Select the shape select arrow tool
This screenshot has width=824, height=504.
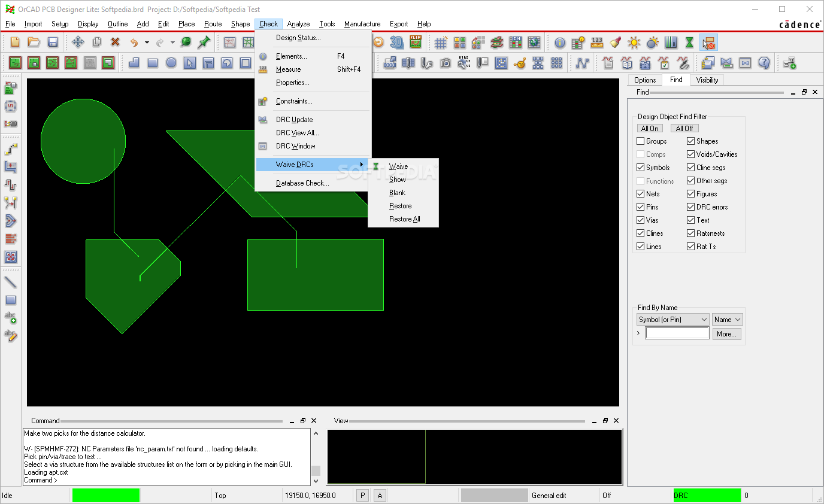[190, 62]
